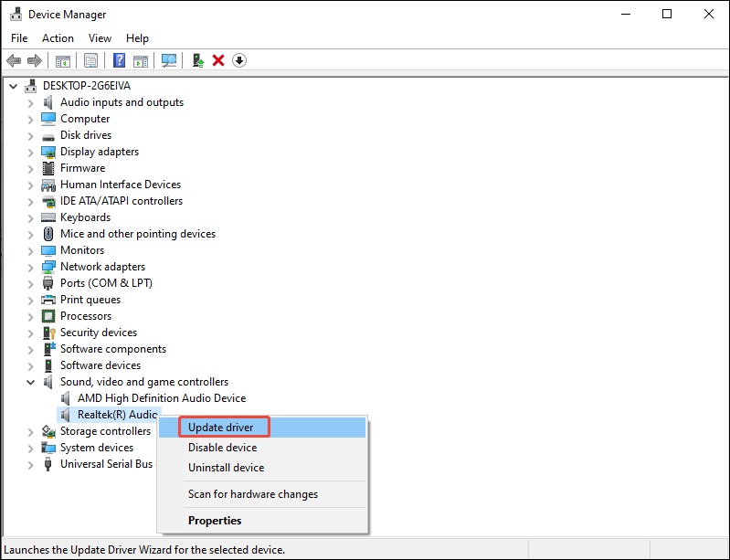Click the Processors icon
This screenshot has height=560, width=730.
48,316
